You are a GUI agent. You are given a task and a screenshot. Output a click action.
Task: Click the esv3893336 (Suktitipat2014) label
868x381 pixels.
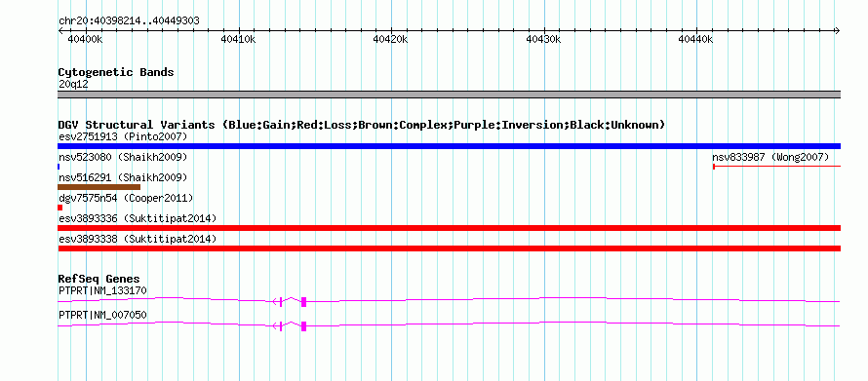(x=138, y=218)
